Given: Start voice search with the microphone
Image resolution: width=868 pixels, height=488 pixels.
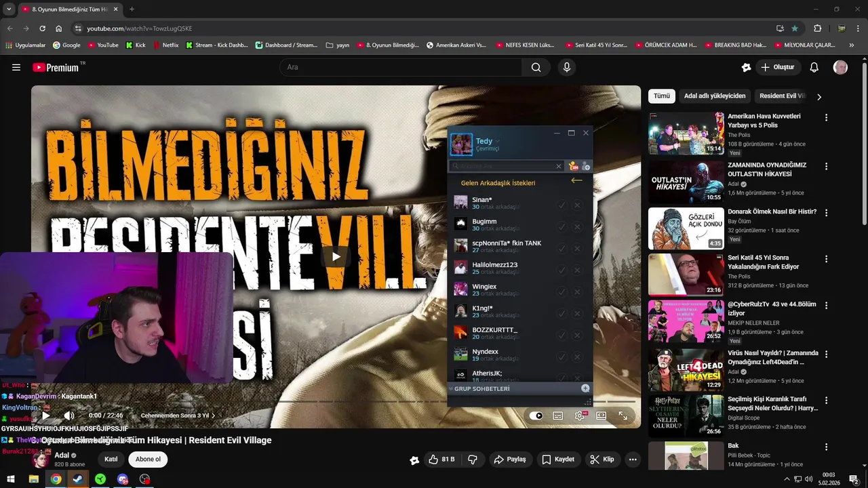Looking at the screenshot, I should click(x=567, y=67).
